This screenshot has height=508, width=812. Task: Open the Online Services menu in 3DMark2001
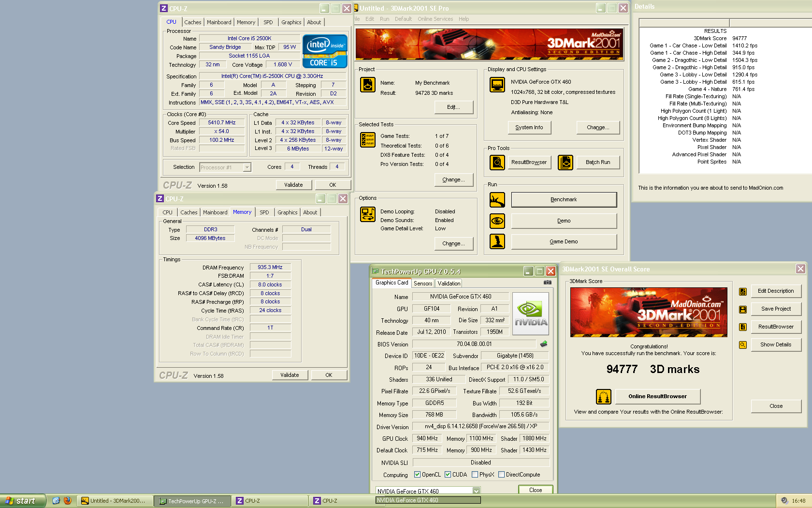pyautogui.click(x=435, y=19)
